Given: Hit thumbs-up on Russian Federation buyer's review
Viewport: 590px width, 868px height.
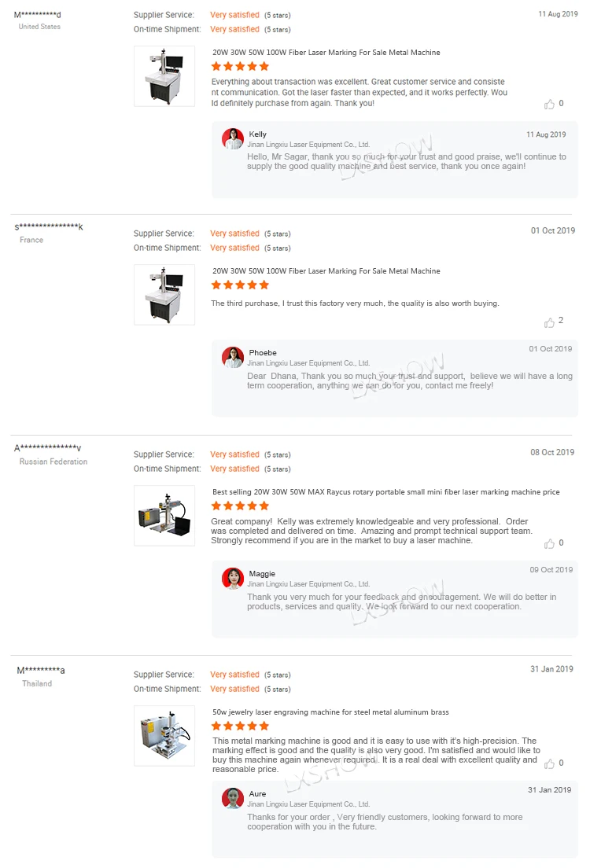Looking at the screenshot, I should click(549, 543).
